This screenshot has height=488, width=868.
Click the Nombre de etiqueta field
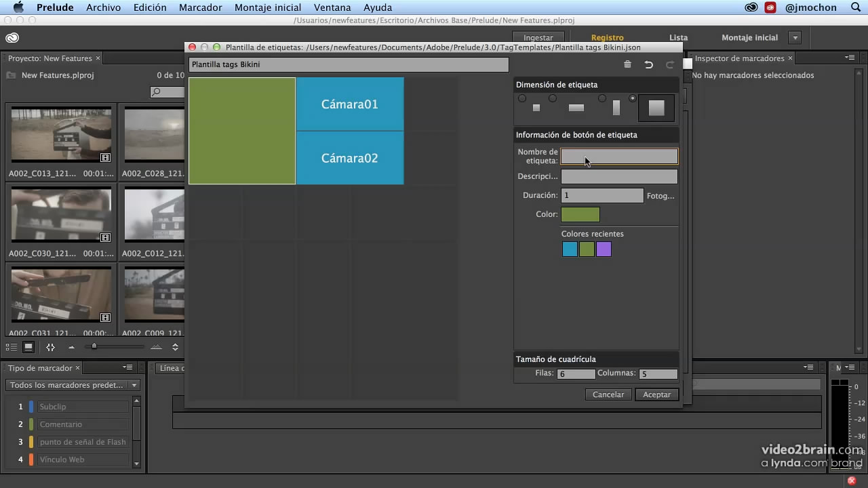[619, 157]
